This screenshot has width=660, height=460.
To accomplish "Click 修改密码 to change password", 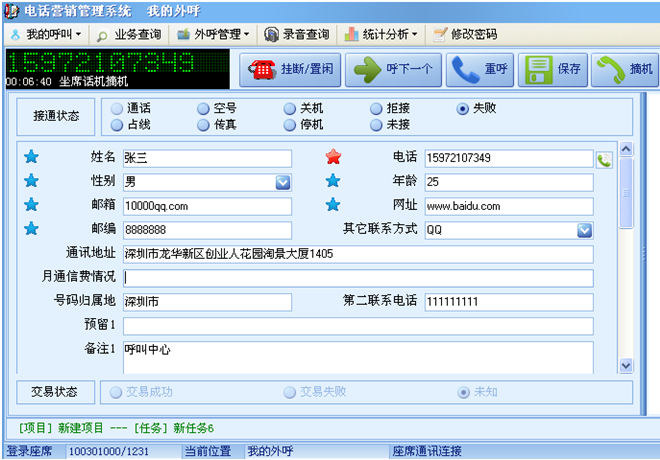I will (465, 34).
